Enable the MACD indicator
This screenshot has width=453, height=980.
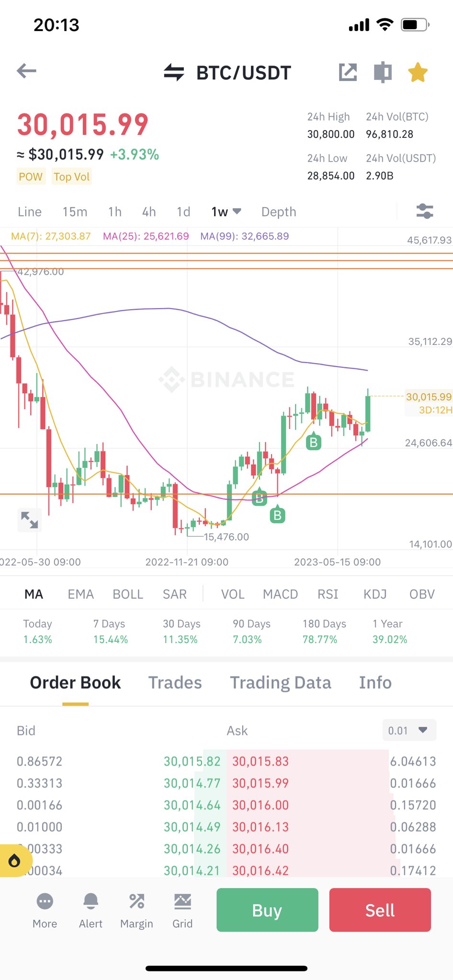tap(280, 594)
